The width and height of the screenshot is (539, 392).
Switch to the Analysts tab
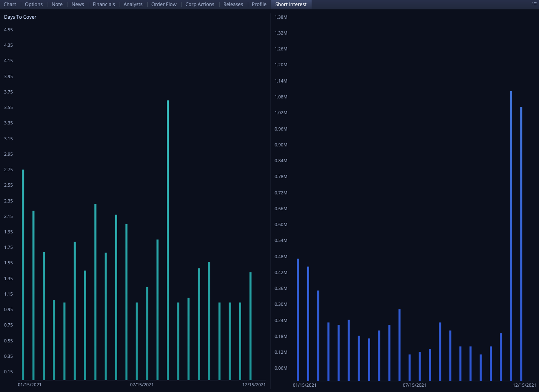click(x=133, y=4)
